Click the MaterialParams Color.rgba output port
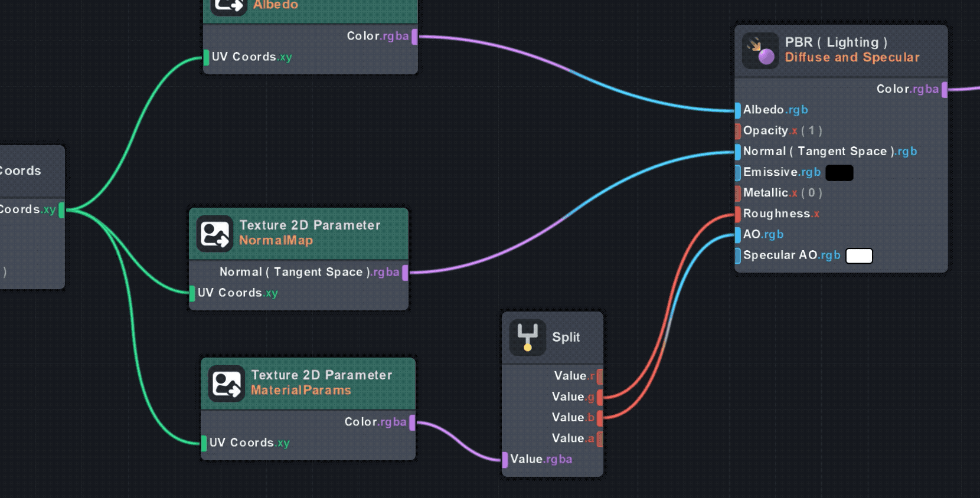The height and width of the screenshot is (498, 980). pos(412,422)
